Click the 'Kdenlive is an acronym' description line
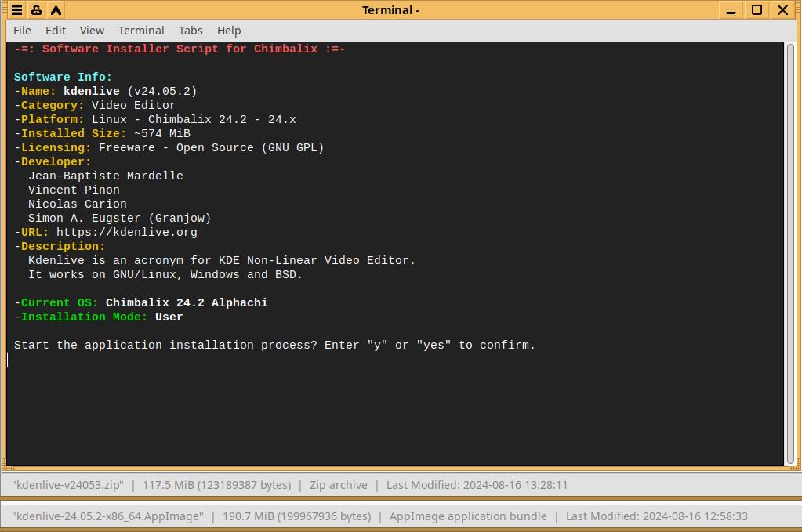 tap(221, 261)
